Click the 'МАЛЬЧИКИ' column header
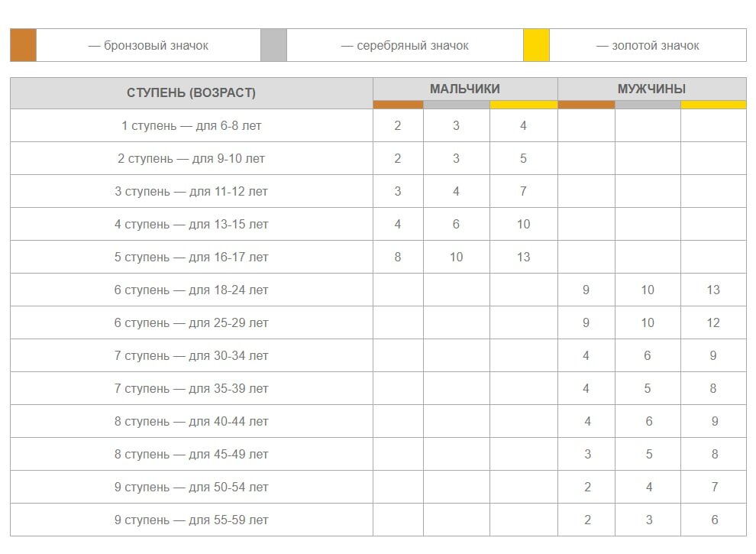The height and width of the screenshot is (554, 756). coord(465,89)
